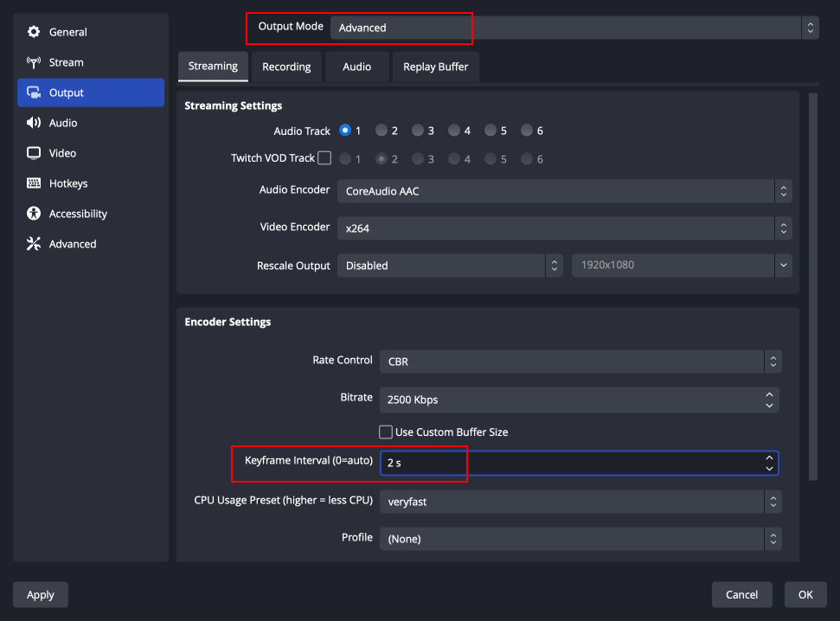840x621 pixels.
Task: Decrease Bitrate with down stepper arrow
Action: [x=769, y=406]
